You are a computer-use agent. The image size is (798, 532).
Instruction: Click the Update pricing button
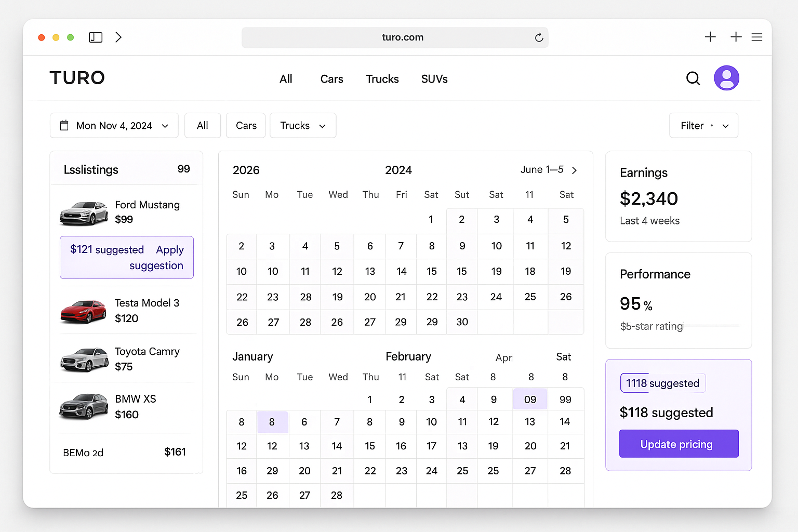pos(679,444)
